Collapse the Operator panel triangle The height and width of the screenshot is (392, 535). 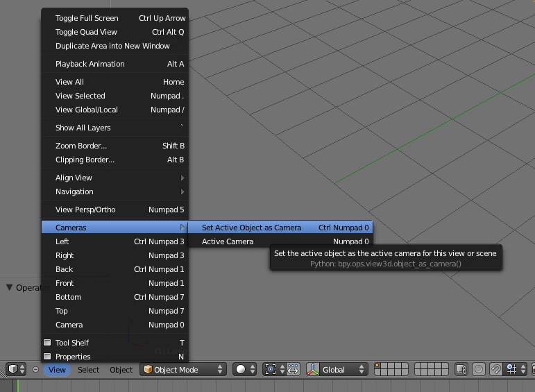10,288
